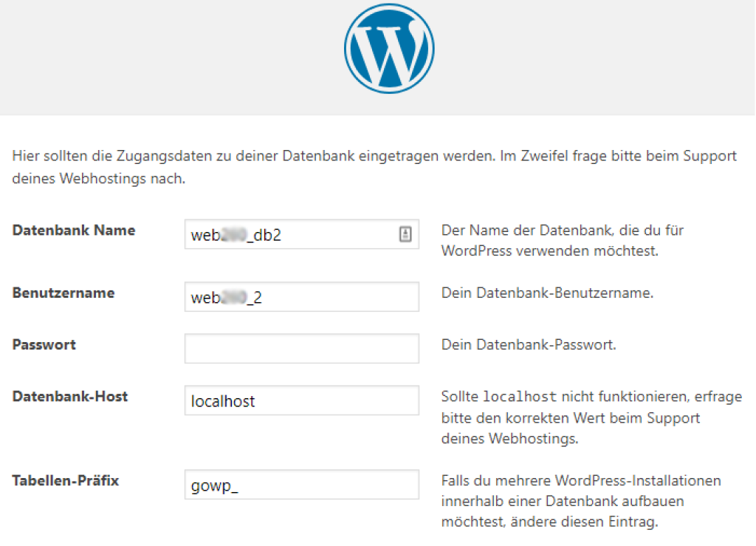Click the bold "Datenbank-Host" label
756x546 pixels.
click(70, 397)
